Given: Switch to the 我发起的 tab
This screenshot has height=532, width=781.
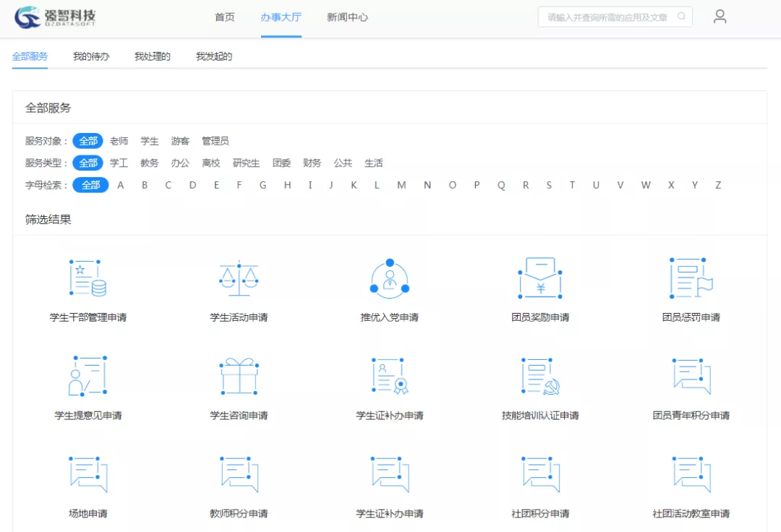Looking at the screenshot, I should coord(214,56).
